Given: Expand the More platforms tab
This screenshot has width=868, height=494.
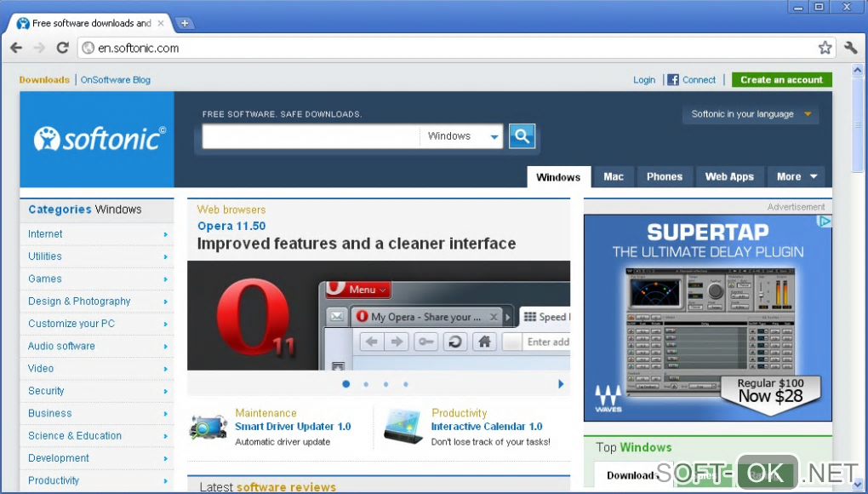Looking at the screenshot, I should tap(796, 176).
